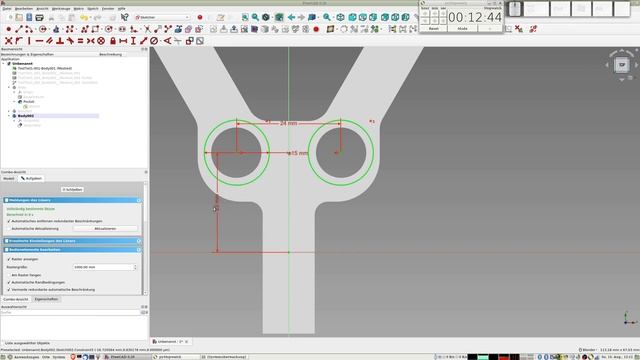Toggle Automatisches entfernen redundanter Beschränkungen checkbox
The width and height of the screenshot is (640, 360).
(9, 221)
